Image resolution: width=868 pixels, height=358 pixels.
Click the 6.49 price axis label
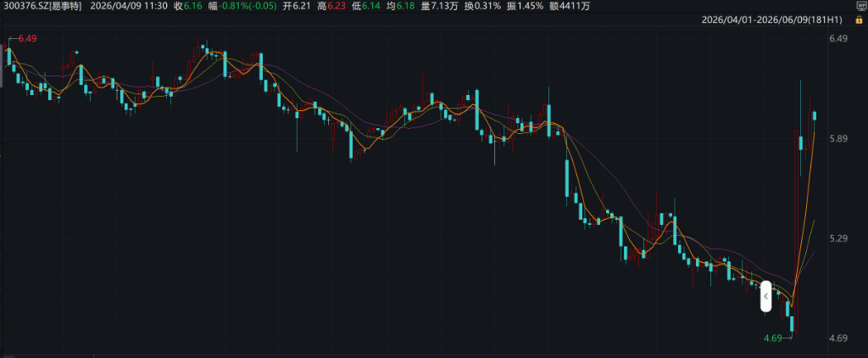pos(839,39)
